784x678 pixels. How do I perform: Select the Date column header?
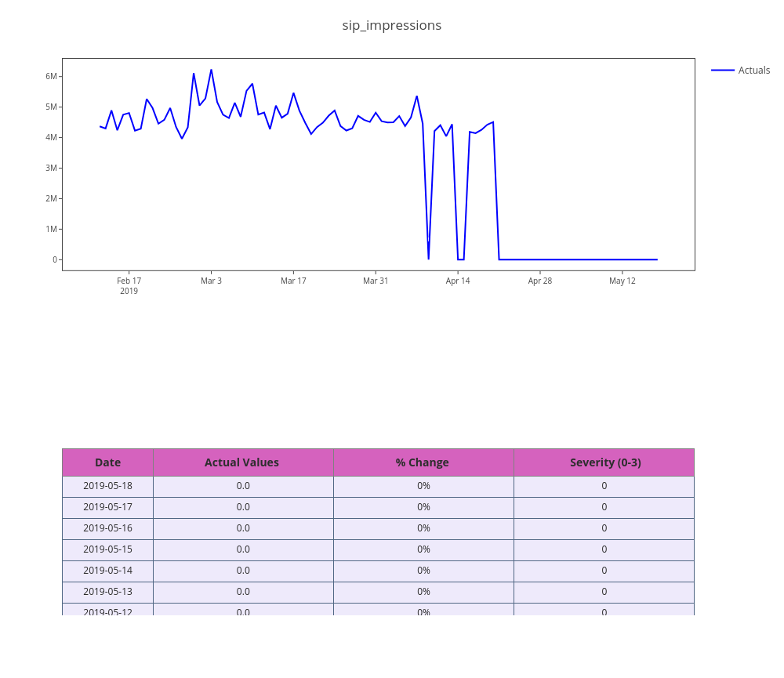point(108,462)
